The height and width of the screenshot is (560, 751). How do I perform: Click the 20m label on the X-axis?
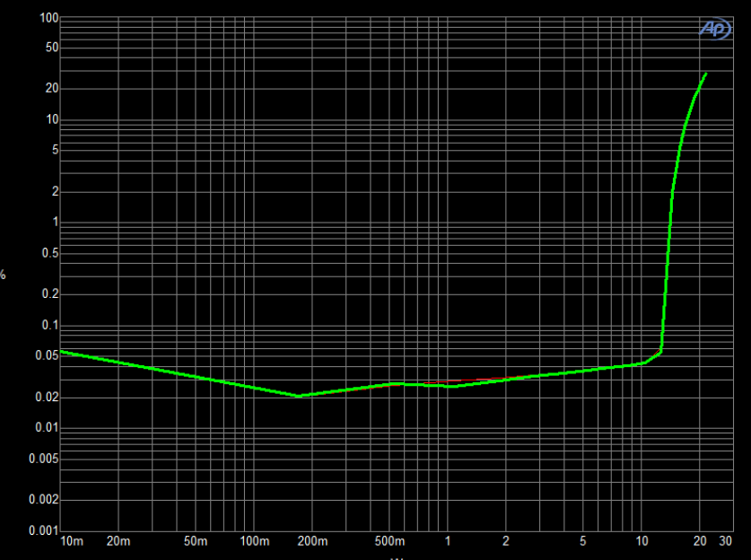tap(118, 541)
